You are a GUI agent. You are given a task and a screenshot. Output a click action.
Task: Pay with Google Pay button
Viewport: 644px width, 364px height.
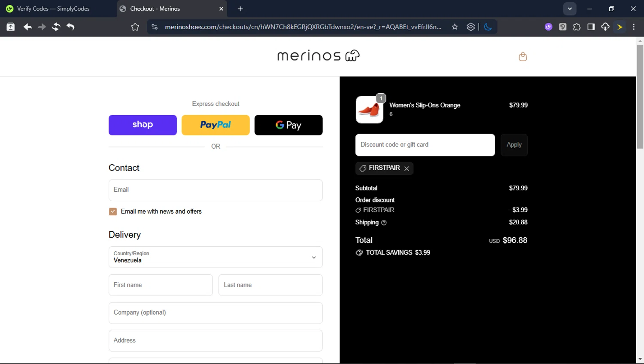click(x=289, y=125)
